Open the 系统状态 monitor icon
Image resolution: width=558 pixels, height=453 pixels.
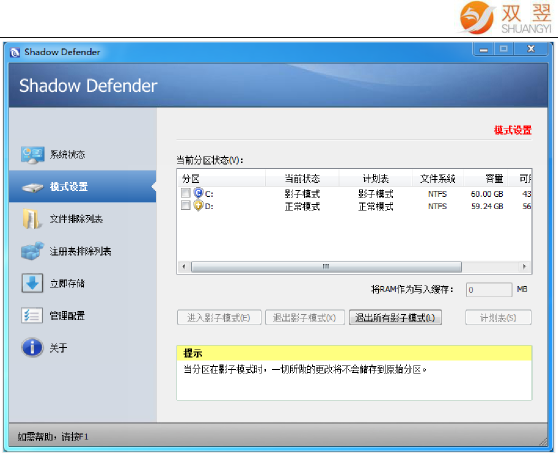(32, 154)
